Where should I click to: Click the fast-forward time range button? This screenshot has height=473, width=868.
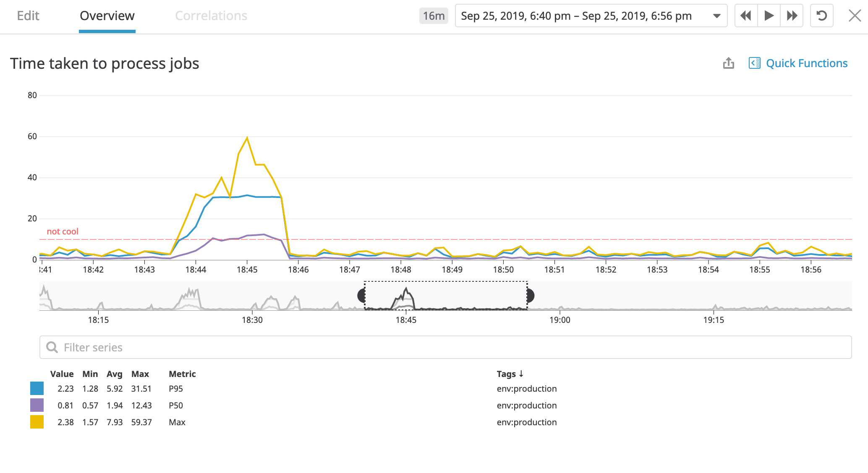(x=792, y=16)
